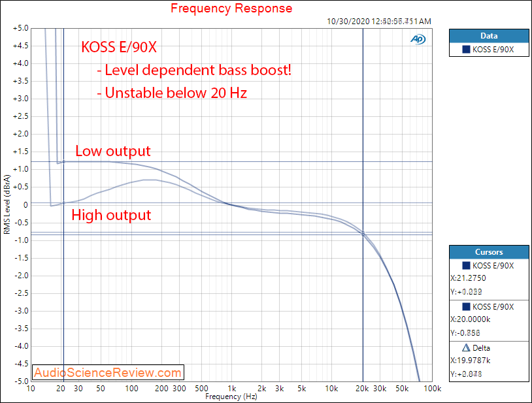532x403 pixels.
Task: Click the -5.0 y-axis tick label
Action: point(22,381)
